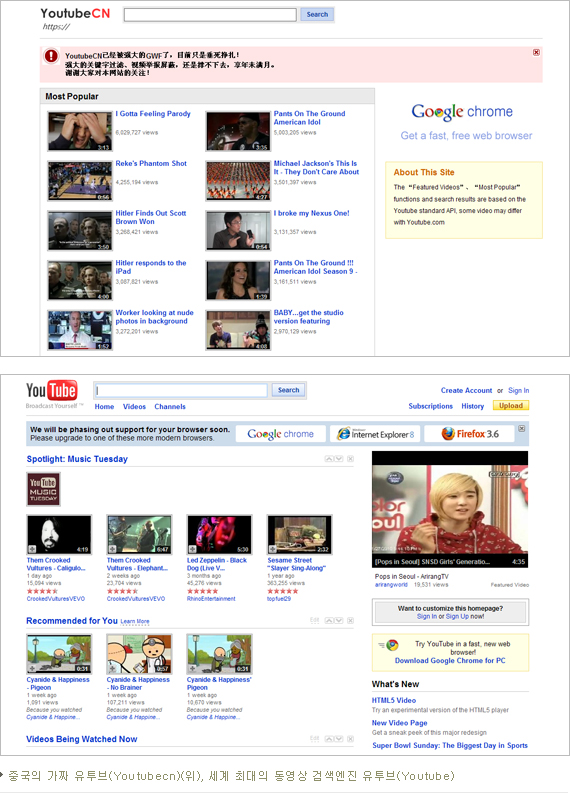Open Hitler Finds Out Scott Brown Won
570x804 pixels.
click(x=151, y=217)
